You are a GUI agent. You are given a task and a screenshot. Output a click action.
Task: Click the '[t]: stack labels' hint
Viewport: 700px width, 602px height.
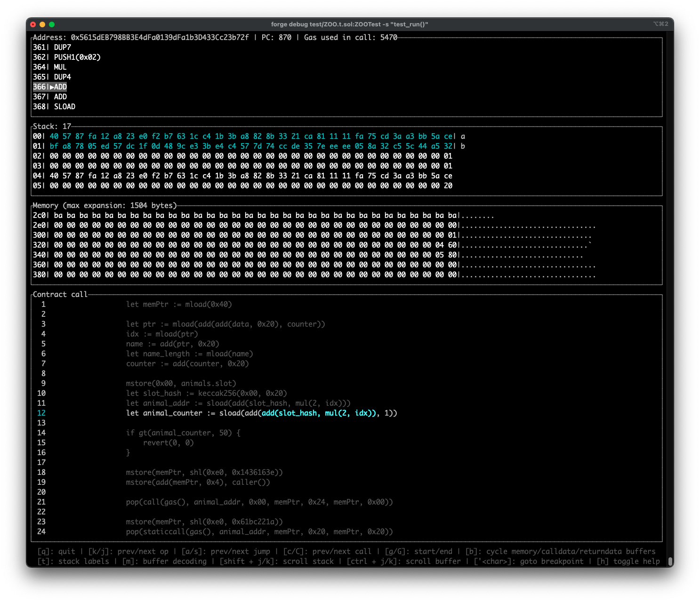[73, 562]
